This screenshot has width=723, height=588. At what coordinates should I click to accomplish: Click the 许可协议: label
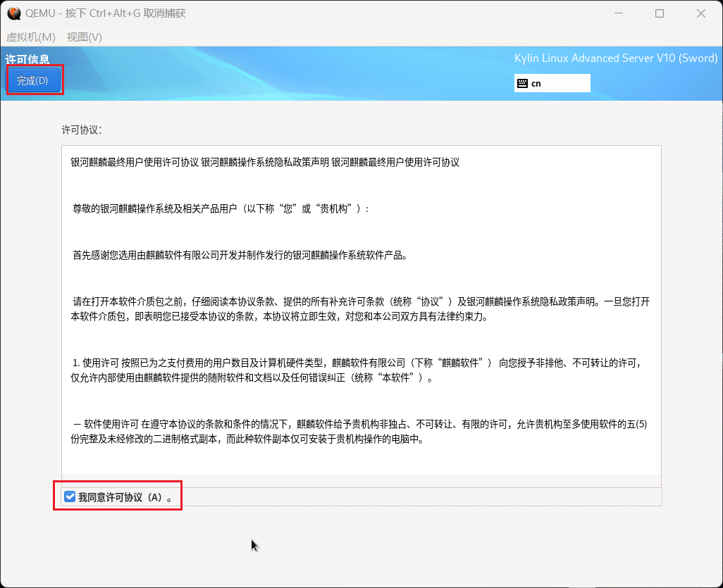click(82, 130)
